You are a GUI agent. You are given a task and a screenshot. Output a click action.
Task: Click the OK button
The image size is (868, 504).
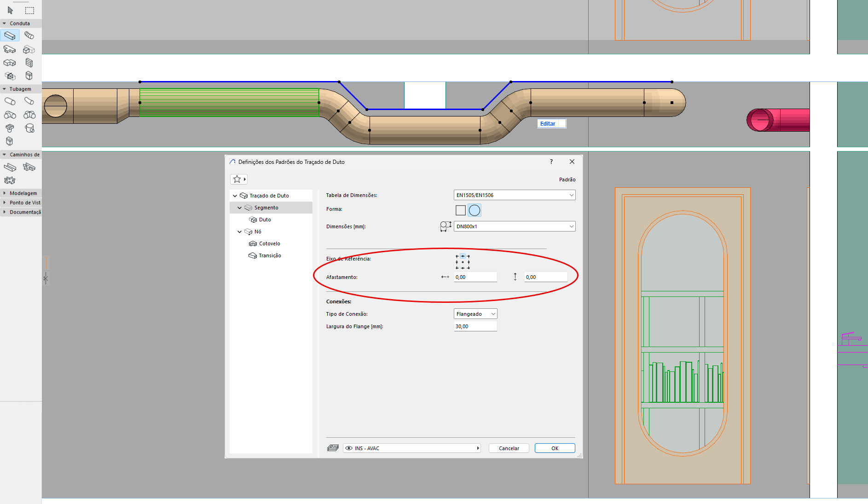coord(555,448)
